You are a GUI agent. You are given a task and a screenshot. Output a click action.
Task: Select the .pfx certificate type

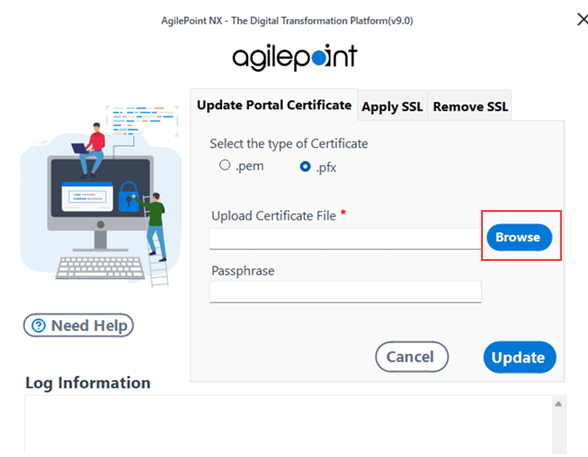point(305,166)
